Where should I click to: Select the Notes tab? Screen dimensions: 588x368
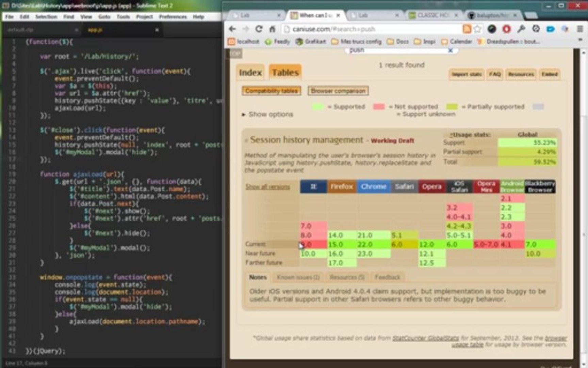click(258, 277)
